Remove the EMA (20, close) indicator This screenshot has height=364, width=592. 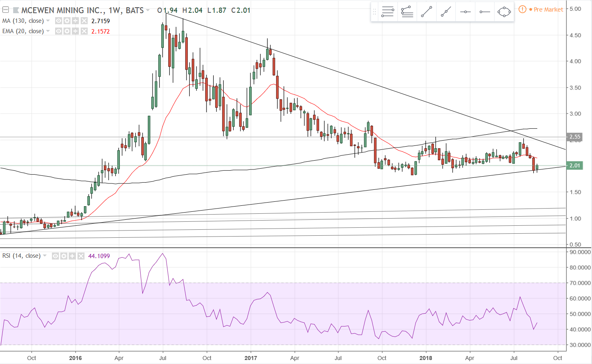point(84,31)
